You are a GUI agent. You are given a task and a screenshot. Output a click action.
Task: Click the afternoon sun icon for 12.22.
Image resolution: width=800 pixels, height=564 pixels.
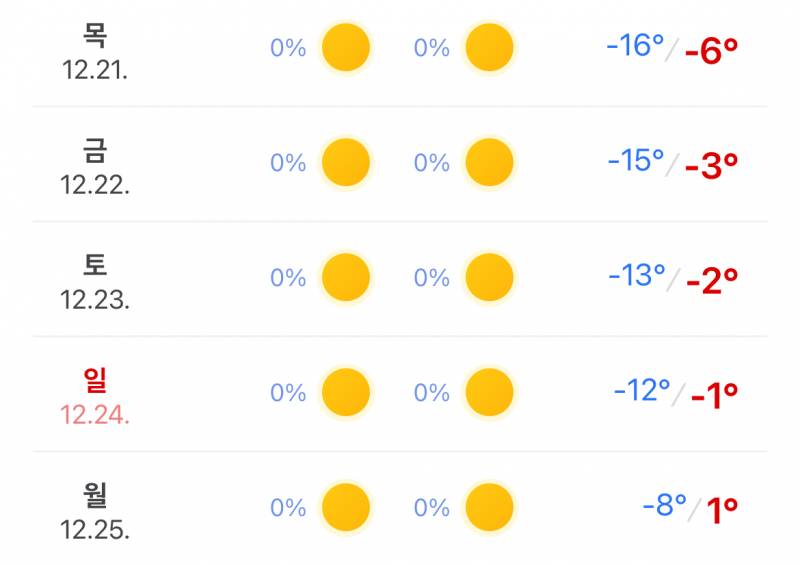point(489,162)
